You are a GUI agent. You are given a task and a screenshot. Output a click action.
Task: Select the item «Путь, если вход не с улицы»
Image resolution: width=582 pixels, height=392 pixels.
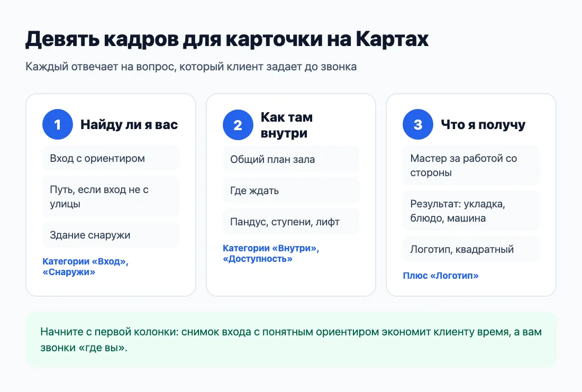[x=111, y=196]
